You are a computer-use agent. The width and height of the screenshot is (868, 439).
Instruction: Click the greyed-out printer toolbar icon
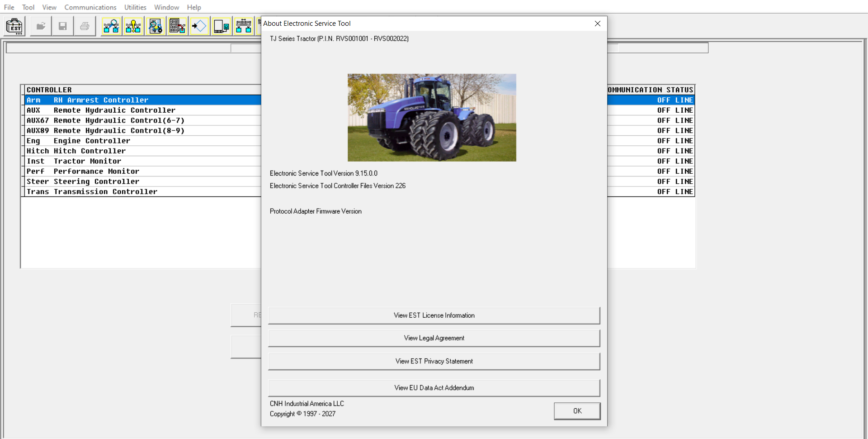[85, 26]
